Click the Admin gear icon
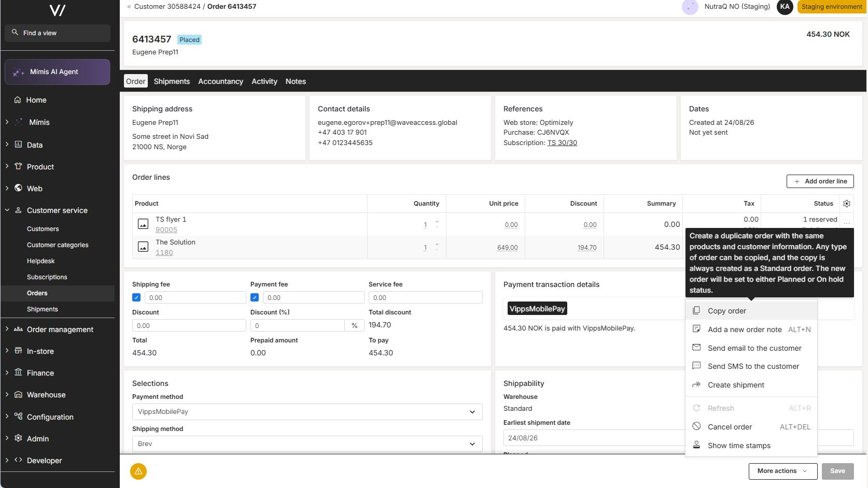 [18, 438]
